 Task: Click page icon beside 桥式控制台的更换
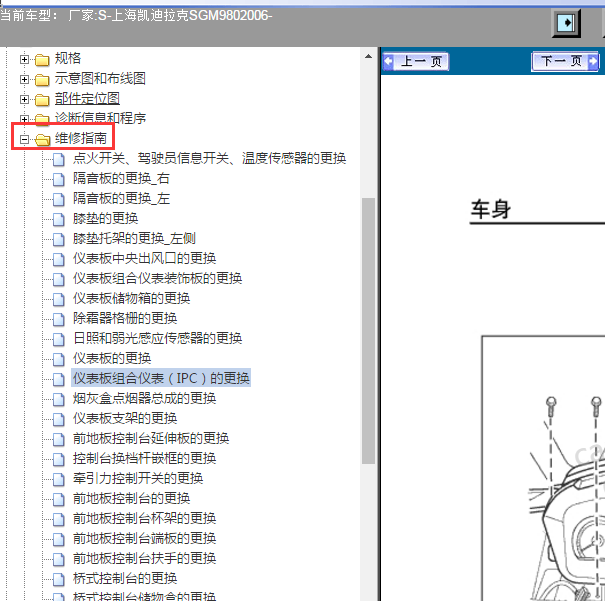point(59,580)
